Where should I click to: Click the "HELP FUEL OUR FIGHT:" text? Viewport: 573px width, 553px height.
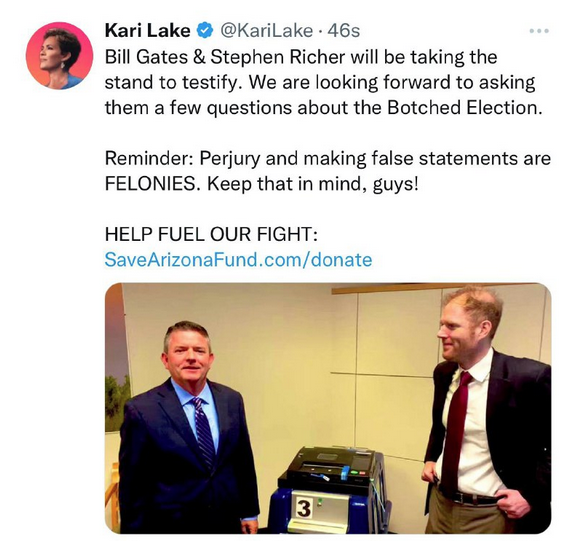tap(211, 234)
